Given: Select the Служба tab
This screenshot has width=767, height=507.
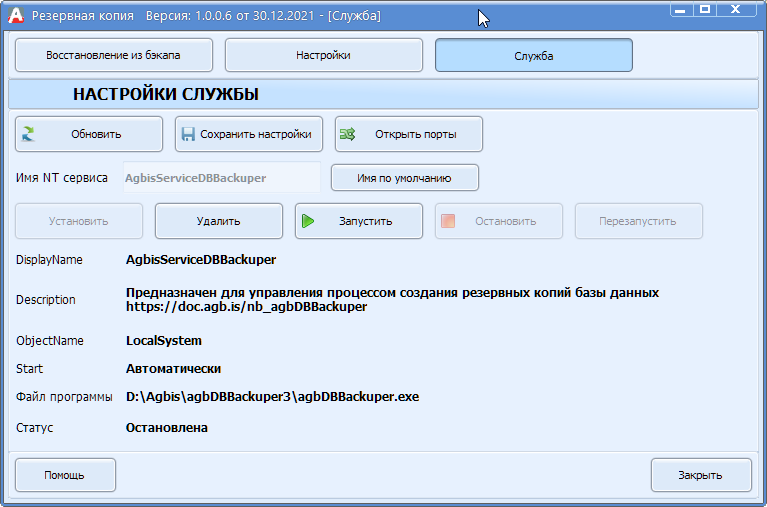Looking at the screenshot, I should [534, 55].
